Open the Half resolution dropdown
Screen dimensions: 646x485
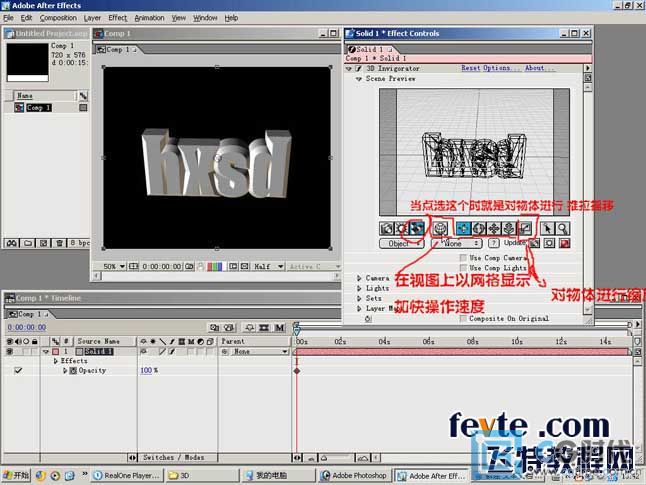[x=268, y=267]
